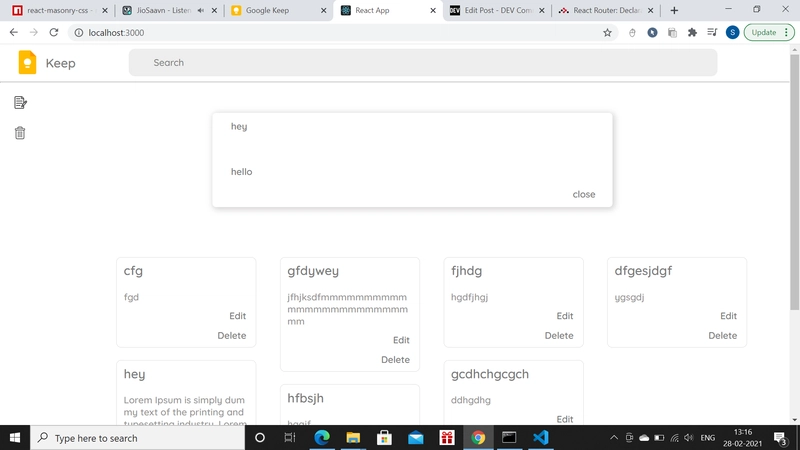Close the Google Keep tab
Viewport: 800px width, 450px height.
pos(323,10)
